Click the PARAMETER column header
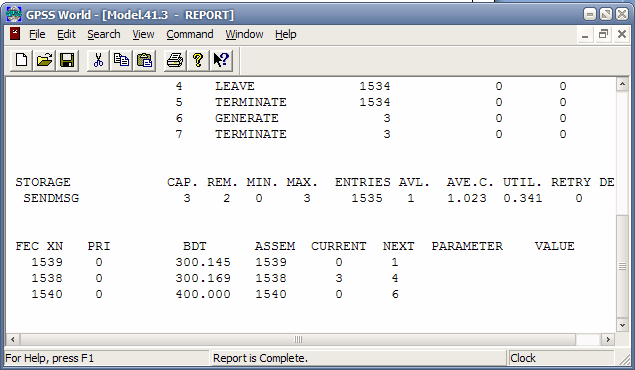 pyautogui.click(x=467, y=246)
